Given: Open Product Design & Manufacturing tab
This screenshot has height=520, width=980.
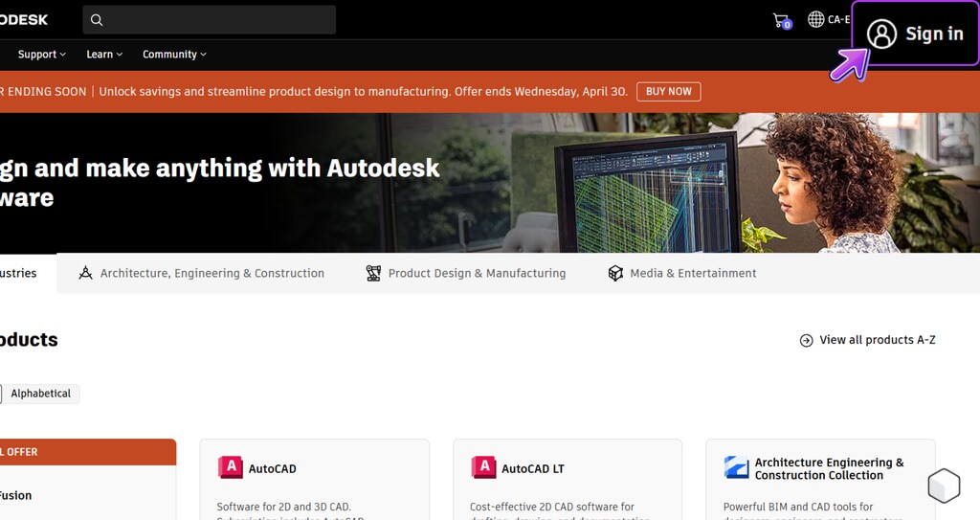Looking at the screenshot, I should pyautogui.click(x=466, y=273).
